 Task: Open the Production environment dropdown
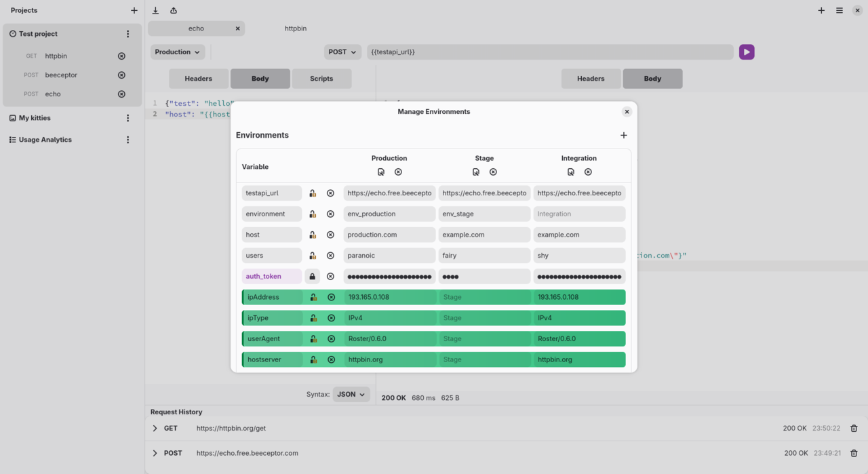pos(178,52)
